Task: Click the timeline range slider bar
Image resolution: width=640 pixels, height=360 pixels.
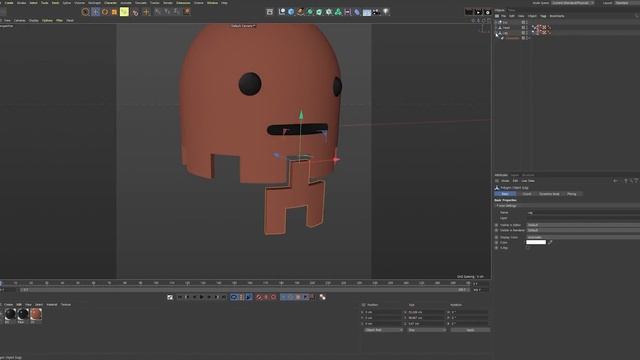Action: pos(244,290)
